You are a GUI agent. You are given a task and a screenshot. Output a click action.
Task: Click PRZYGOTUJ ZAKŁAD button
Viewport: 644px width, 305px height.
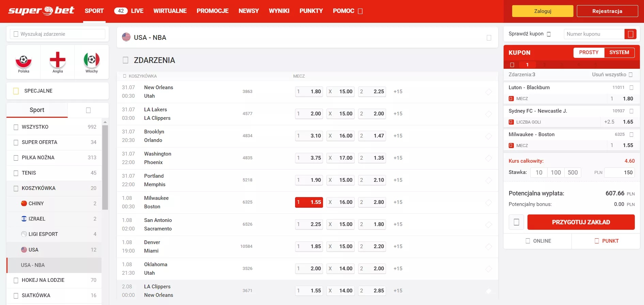coord(581,222)
